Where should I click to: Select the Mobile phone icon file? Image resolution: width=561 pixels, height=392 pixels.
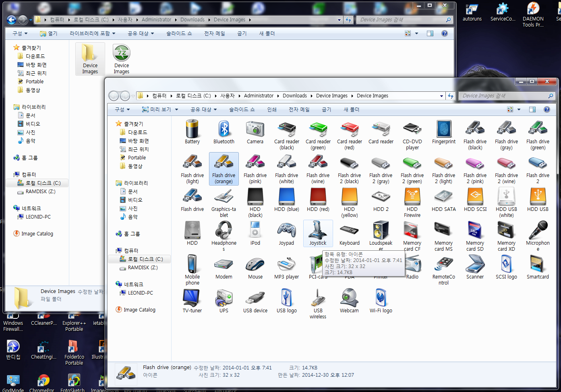(192, 270)
